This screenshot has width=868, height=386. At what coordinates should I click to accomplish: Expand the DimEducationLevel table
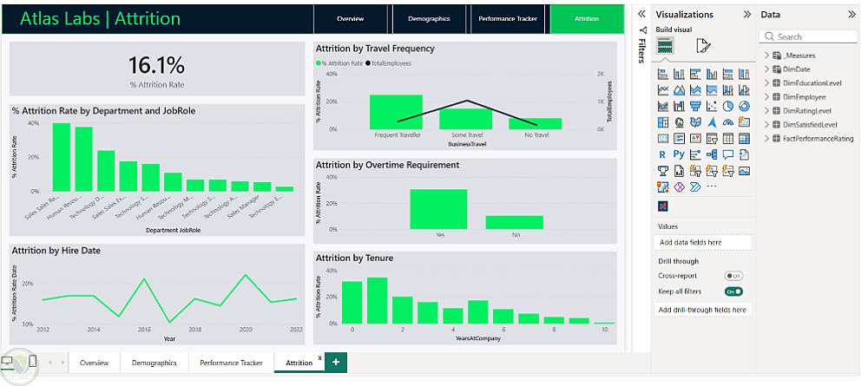click(x=767, y=83)
